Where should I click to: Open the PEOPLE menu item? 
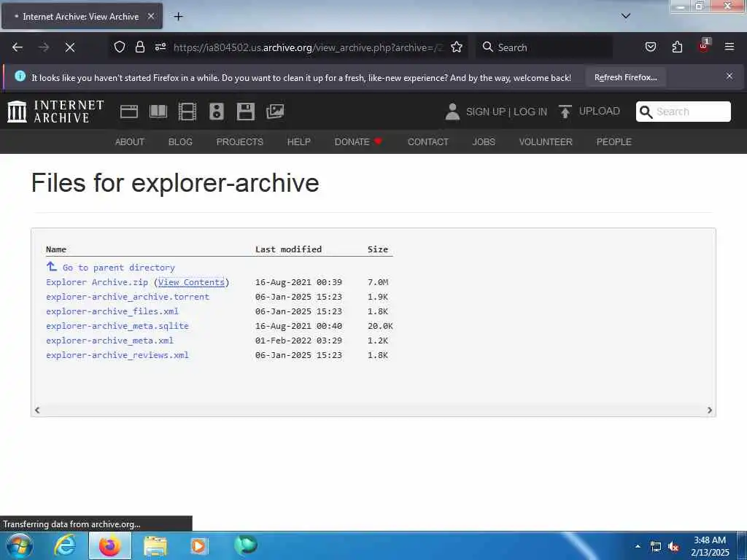[614, 142]
